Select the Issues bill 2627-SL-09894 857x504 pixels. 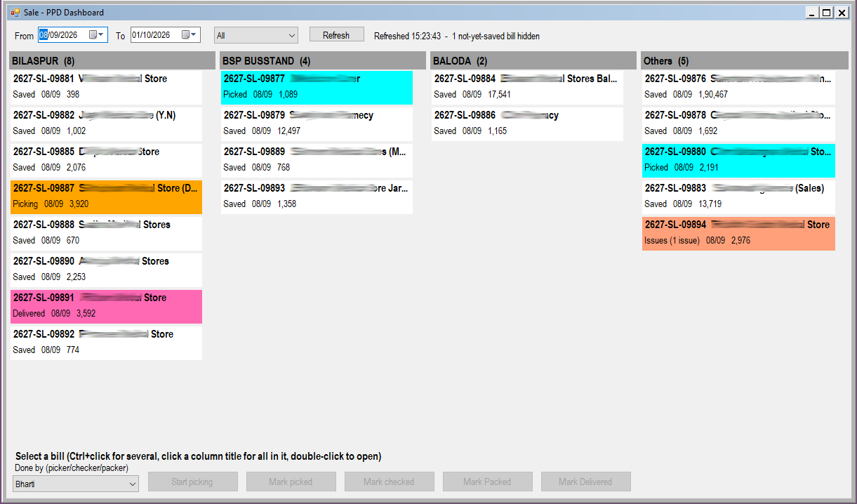click(738, 232)
